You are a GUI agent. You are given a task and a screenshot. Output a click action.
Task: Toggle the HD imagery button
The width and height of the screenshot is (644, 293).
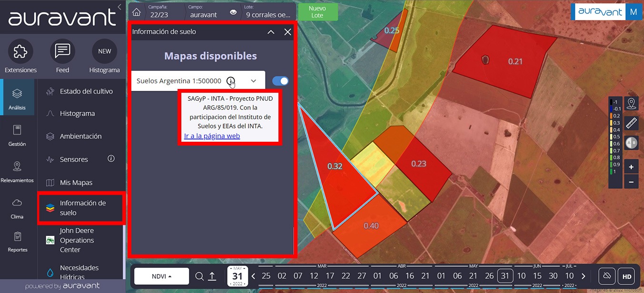coord(626,276)
